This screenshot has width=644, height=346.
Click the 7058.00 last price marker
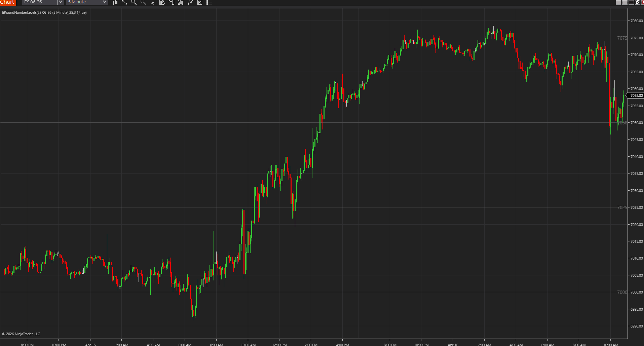pos(636,95)
